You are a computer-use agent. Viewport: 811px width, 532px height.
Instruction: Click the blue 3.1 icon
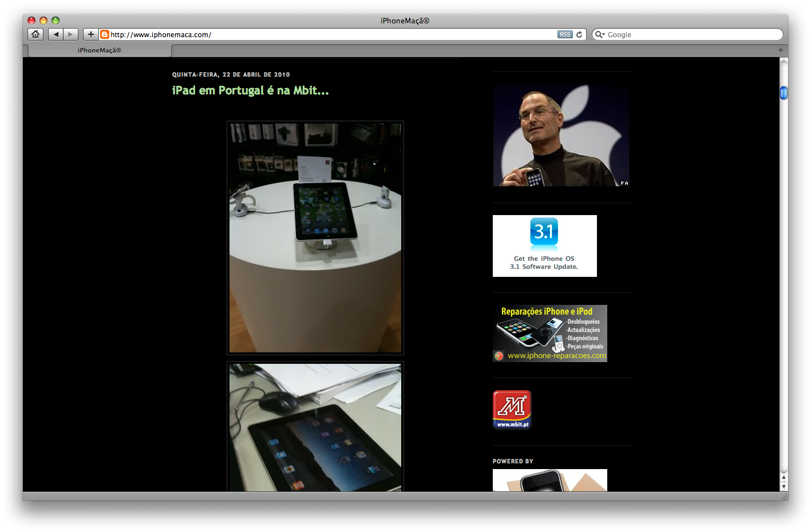click(x=544, y=232)
